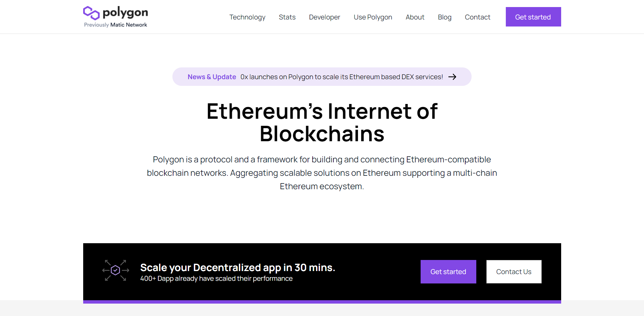This screenshot has width=644, height=316.
Task: Click the hexagon scaling icon in the black banner
Action: tap(115, 270)
